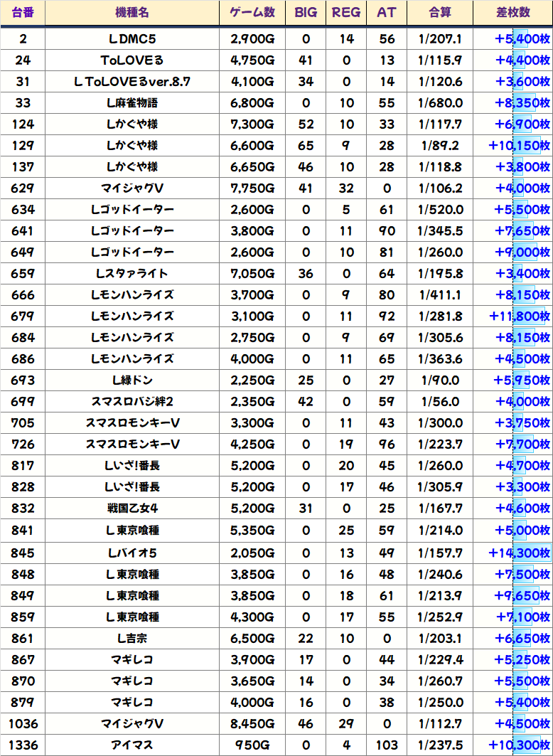553x756 pixels.
Task: Click the +14,300枚 value
Action: pyautogui.click(x=520, y=553)
